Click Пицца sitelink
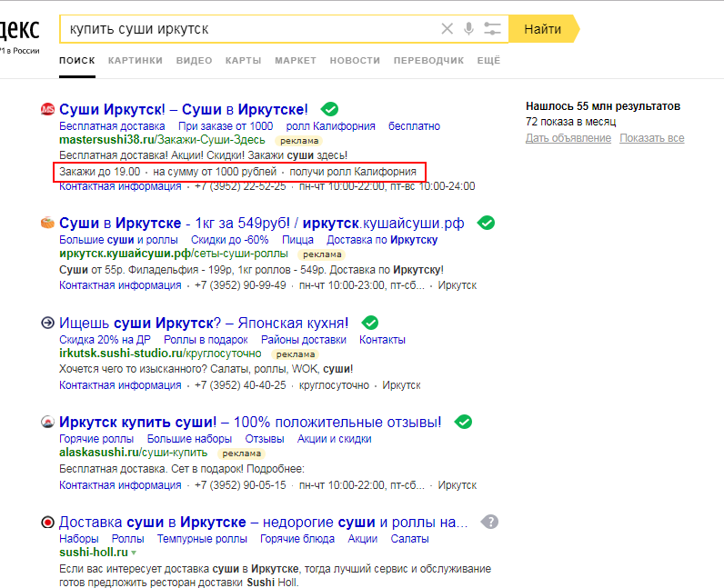The height and width of the screenshot is (588, 724). [x=297, y=240]
